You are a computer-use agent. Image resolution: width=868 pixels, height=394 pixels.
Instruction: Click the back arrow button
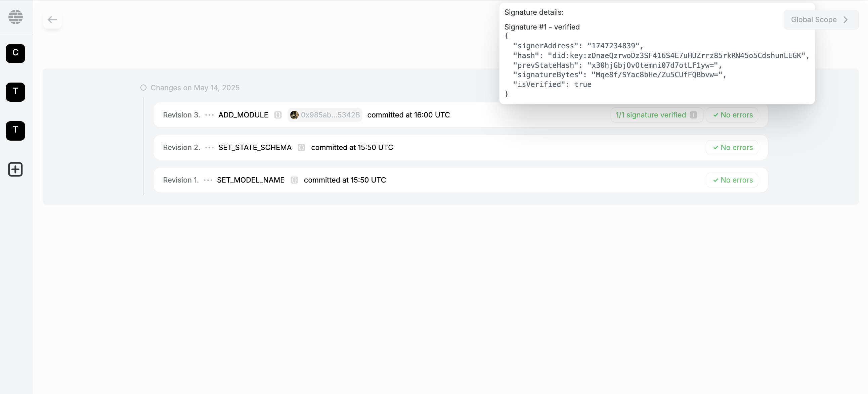tap(52, 19)
